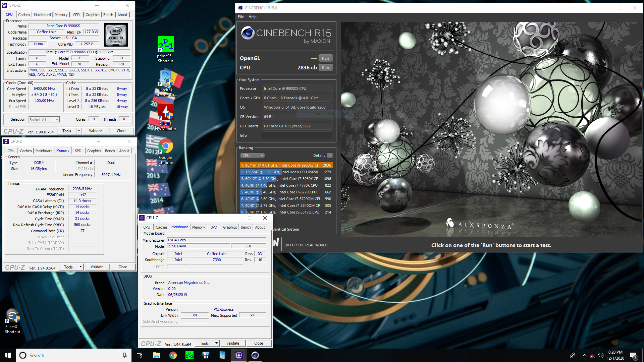Image resolution: width=644 pixels, height=362 pixels.
Task: Click the 3D render preview image
Action: 491,129
